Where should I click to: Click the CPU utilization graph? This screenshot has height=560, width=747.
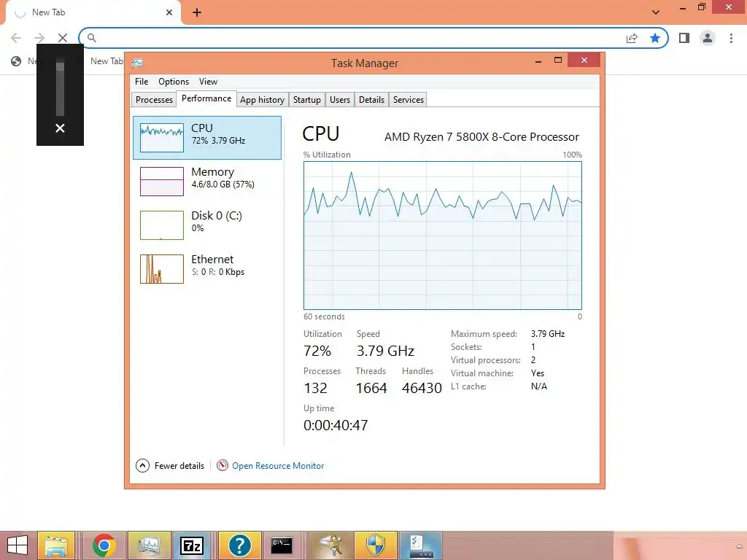(443, 236)
